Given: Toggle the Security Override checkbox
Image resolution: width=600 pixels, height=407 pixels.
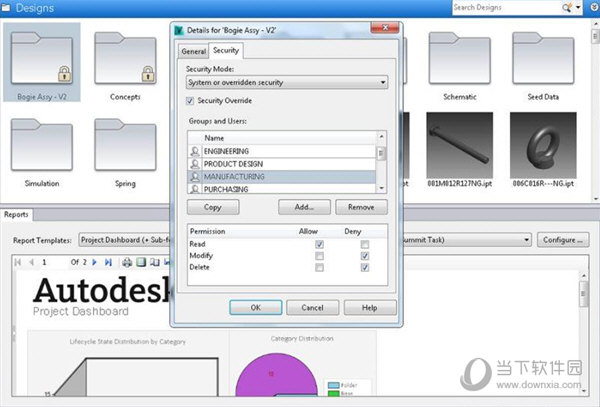Looking at the screenshot, I should point(190,101).
